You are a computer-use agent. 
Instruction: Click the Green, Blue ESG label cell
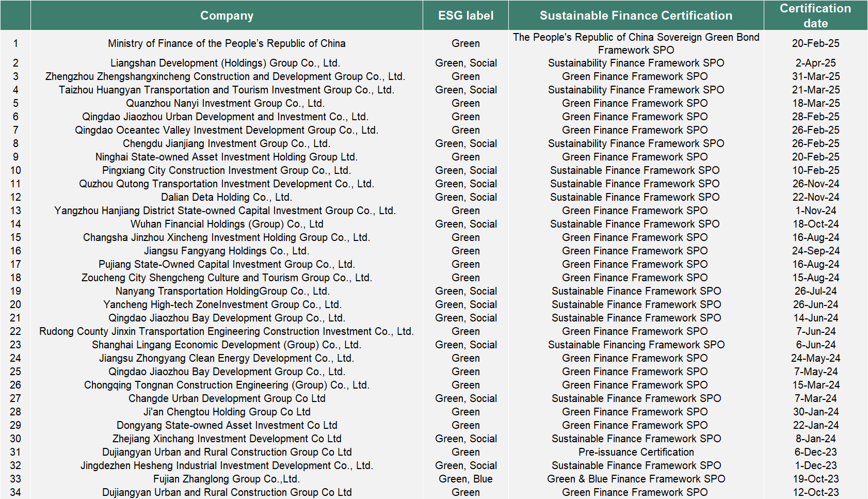pos(465,479)
